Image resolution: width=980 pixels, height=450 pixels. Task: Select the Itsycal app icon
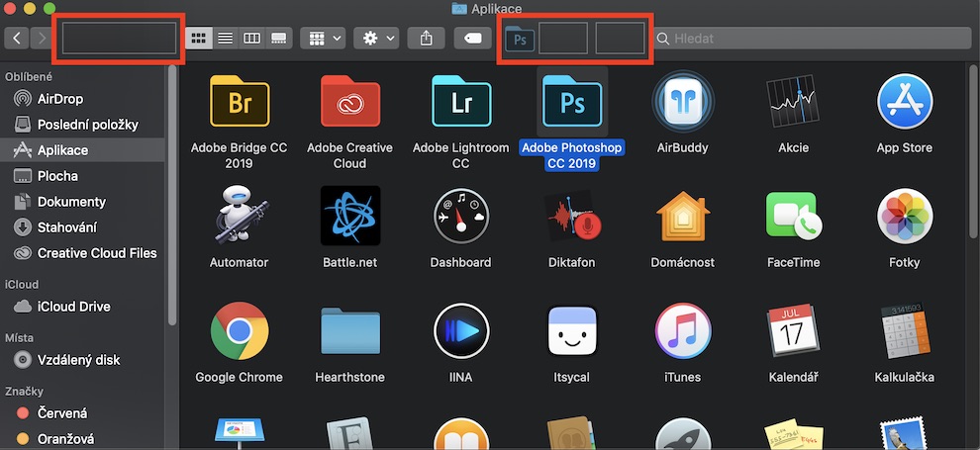click(x=572, y=330)
